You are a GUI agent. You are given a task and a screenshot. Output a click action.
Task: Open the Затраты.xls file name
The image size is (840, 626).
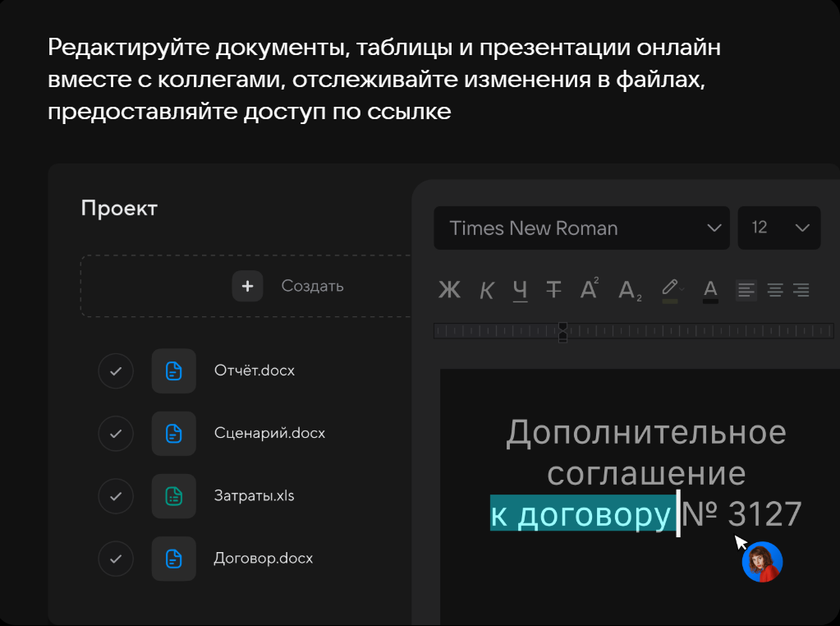(x=254, y=495)
